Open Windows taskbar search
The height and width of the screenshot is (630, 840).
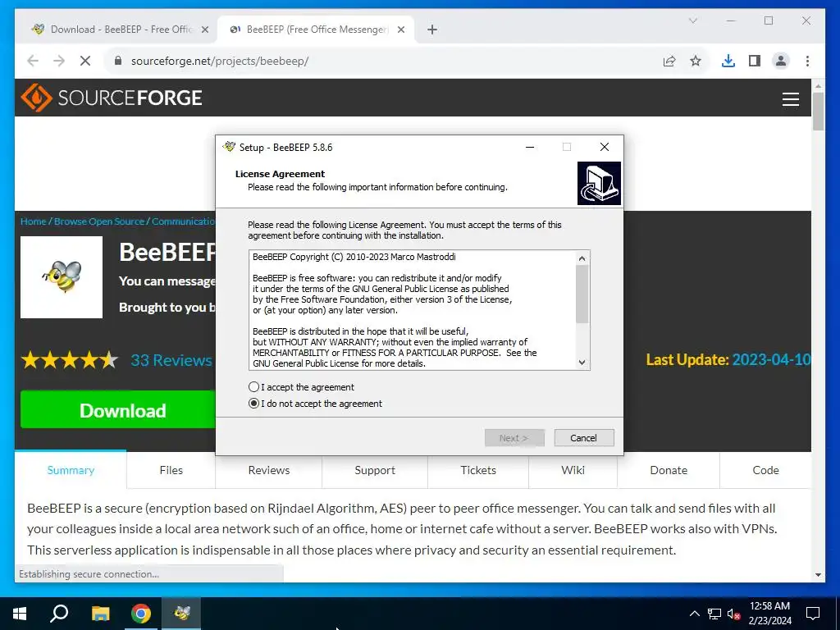click(59, 614)
